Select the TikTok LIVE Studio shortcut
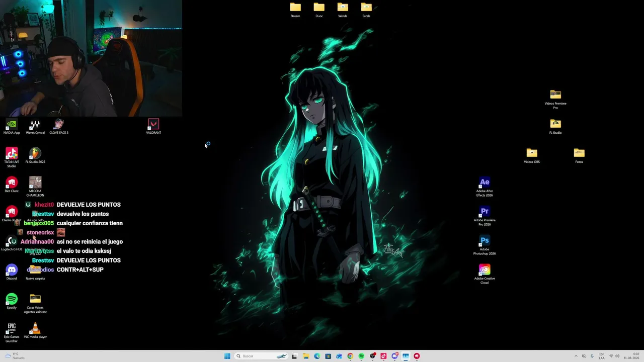Viewport: 644px width, 362px height. 12,157
